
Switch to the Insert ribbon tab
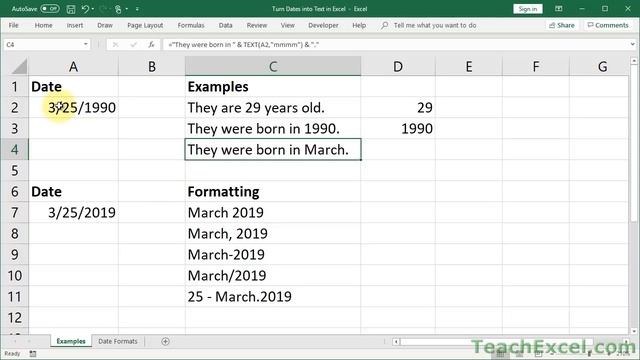click(75, 25)
